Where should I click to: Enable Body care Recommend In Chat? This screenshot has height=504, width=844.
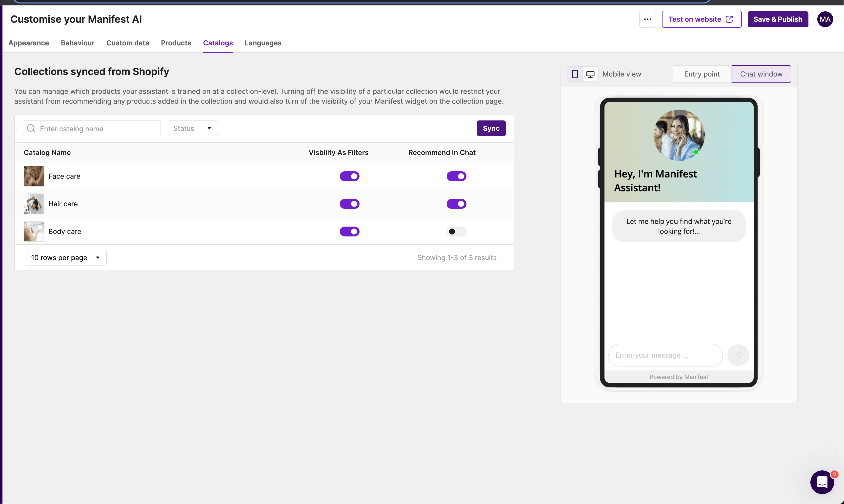(x=456, y=232)
